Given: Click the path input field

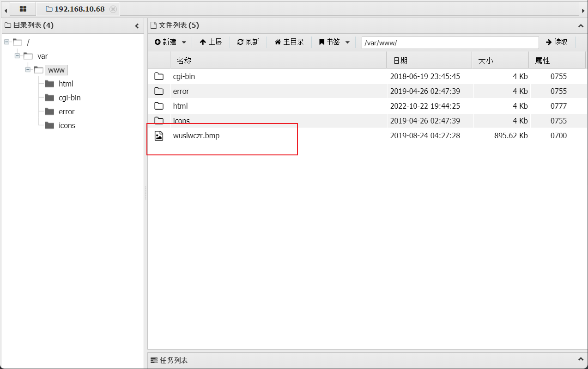Looking at the screenshot, I should tap(450, 43).
